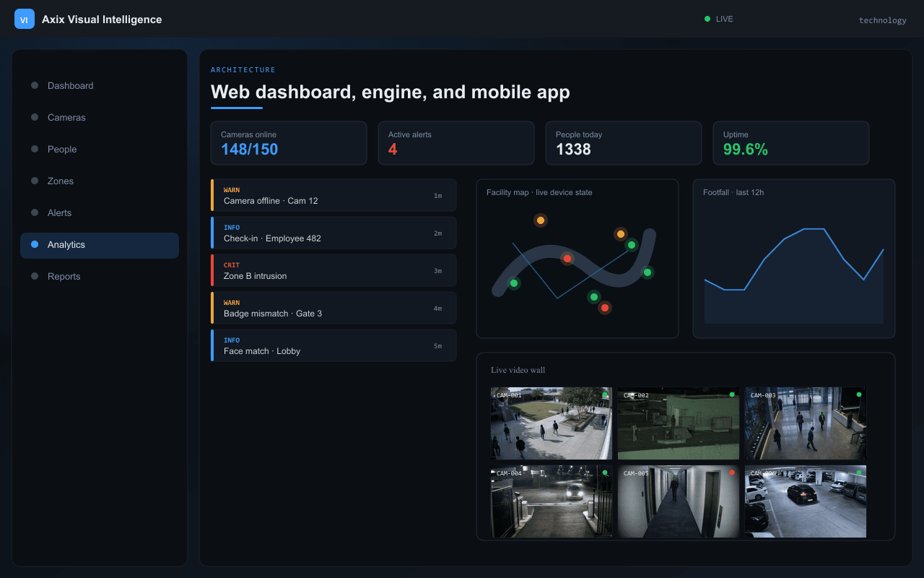This screenshot has height=578, width=924.
Task: Click the green status dot on CAM-003
Action: click(x=859, y=394)
